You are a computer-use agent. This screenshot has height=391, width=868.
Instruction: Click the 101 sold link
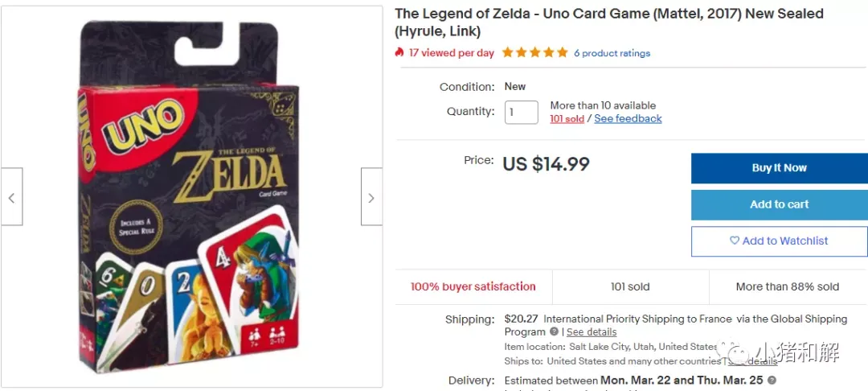[x=567, y=118]
